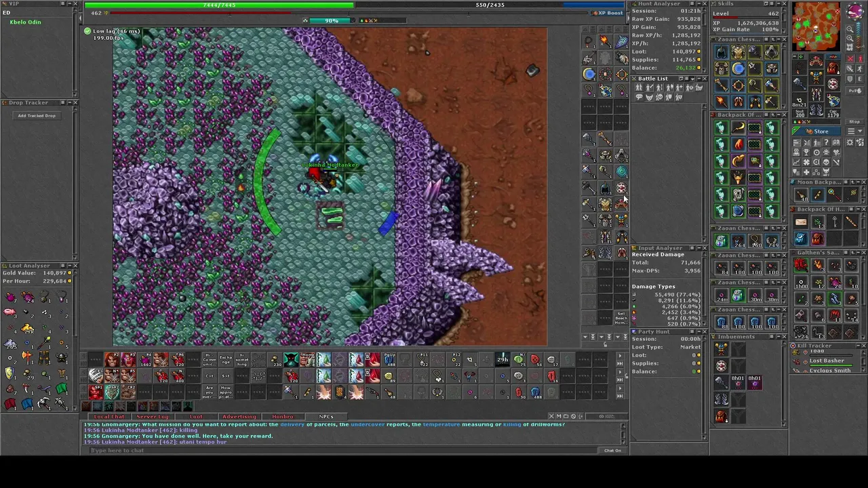Use the PgUp mana potion hotkey showing 488
868x488 pixels.
coord(389,359)
